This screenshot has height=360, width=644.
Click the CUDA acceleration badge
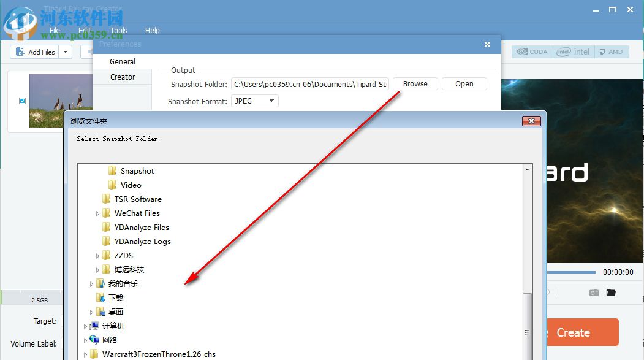click(x=532, y=52)
